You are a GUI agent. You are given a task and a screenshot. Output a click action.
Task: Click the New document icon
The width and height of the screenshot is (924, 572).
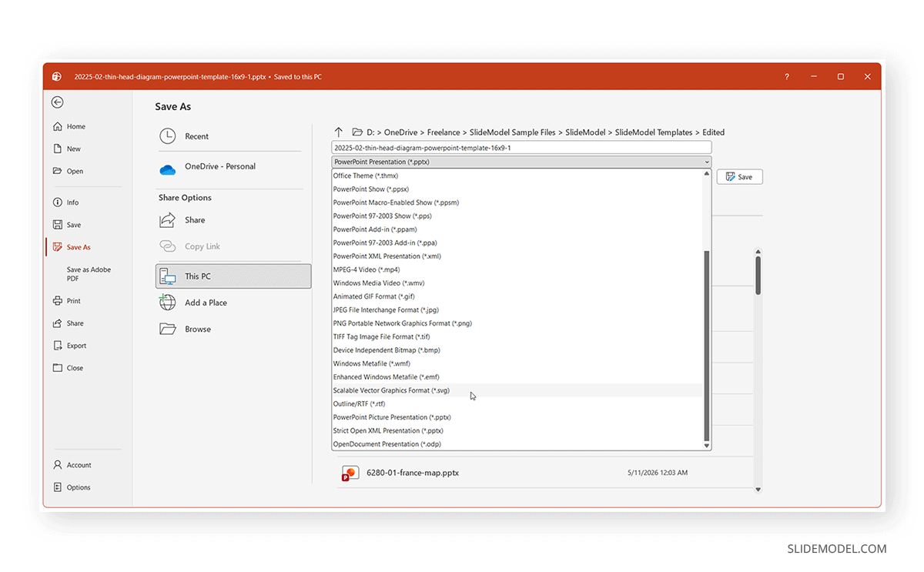point(58,149)
